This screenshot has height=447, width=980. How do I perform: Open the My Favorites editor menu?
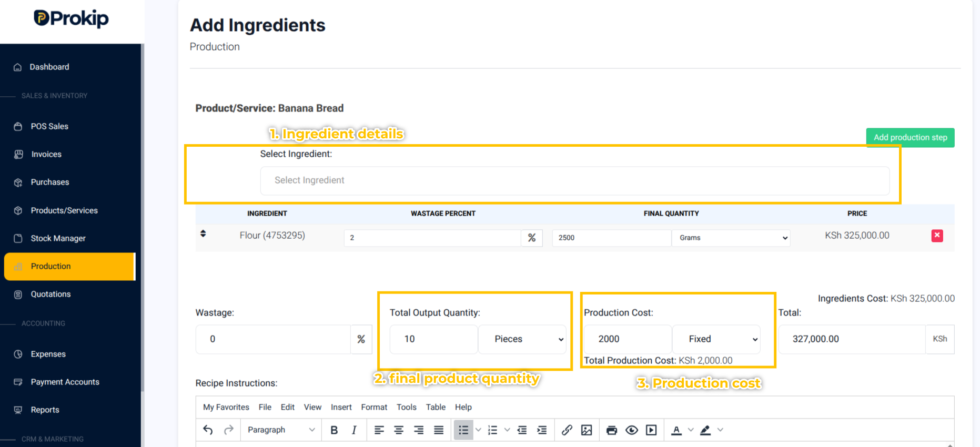point(226,408)
